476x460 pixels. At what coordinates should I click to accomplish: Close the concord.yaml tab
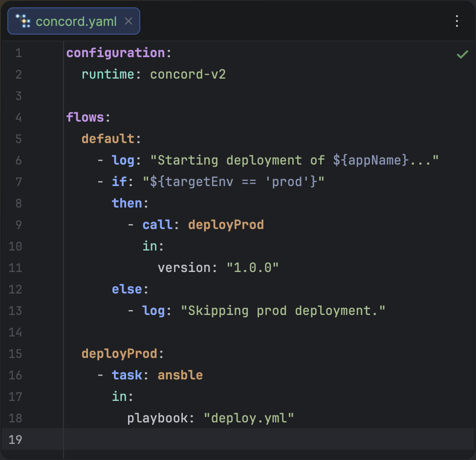click(129, 21)
